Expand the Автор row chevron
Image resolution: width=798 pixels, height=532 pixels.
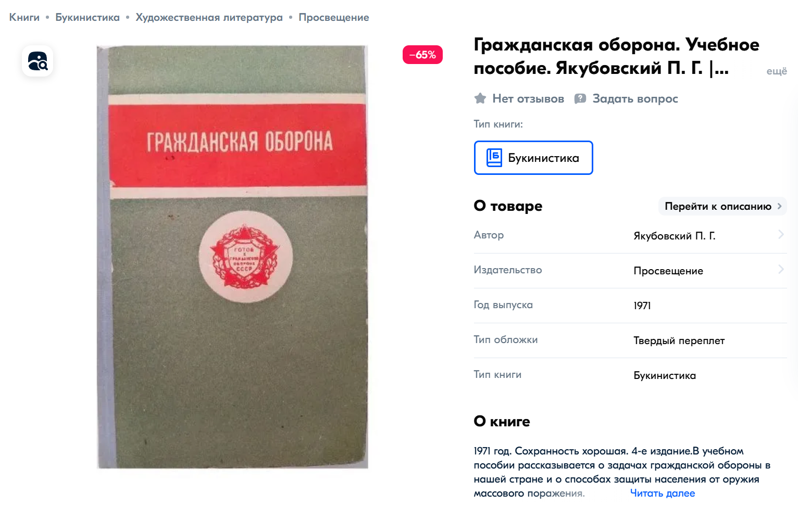click(x=781, y=234)
